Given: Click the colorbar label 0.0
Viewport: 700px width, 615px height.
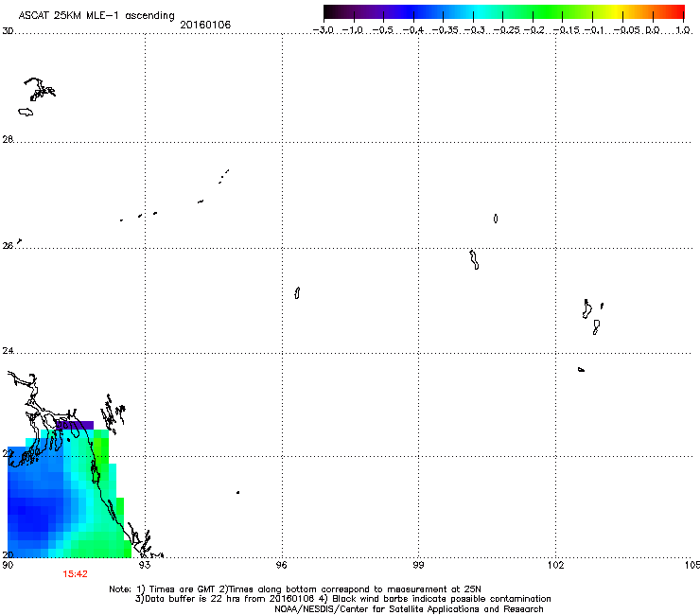Looking at the screenshot, I should pyautogui.click(x=653, y=30).
